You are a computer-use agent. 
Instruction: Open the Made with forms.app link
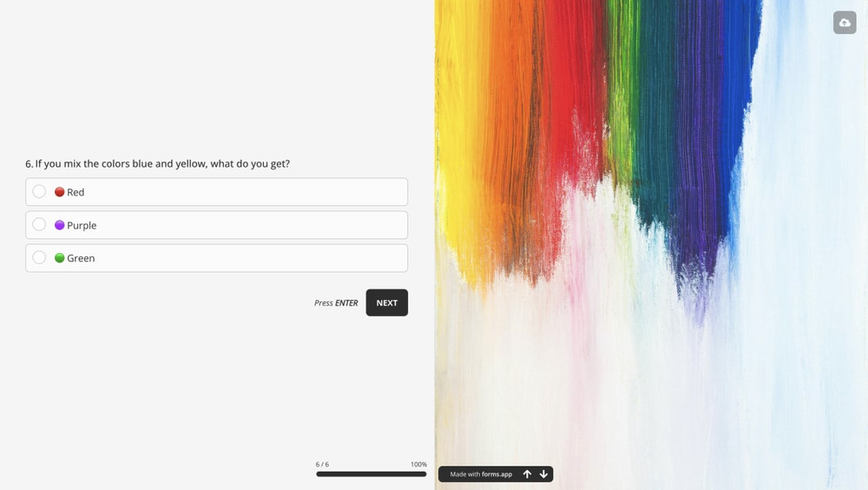(x=481, y=473)
